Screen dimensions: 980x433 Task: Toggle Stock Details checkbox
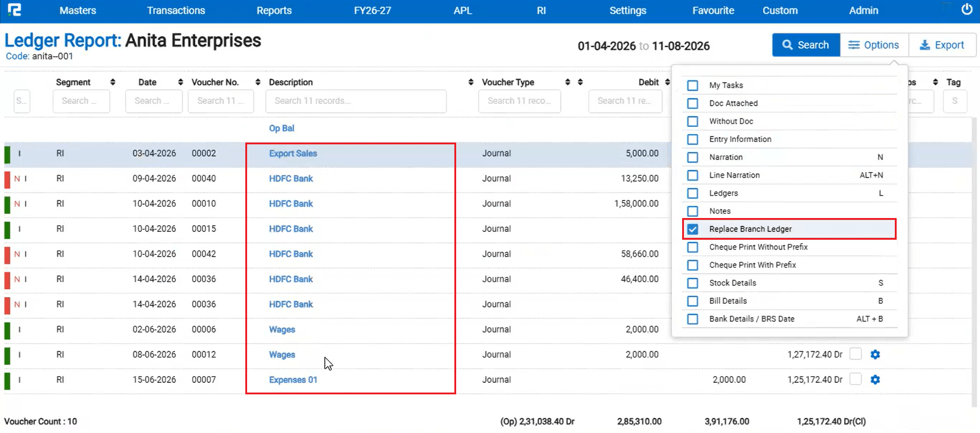tap(693, 283)
